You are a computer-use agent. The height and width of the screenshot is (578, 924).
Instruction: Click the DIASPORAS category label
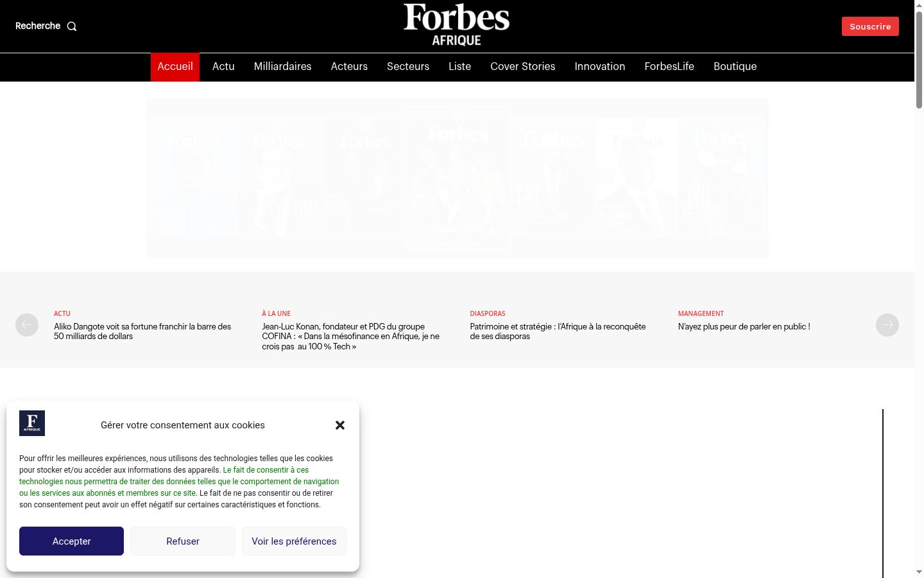[488, 313]
